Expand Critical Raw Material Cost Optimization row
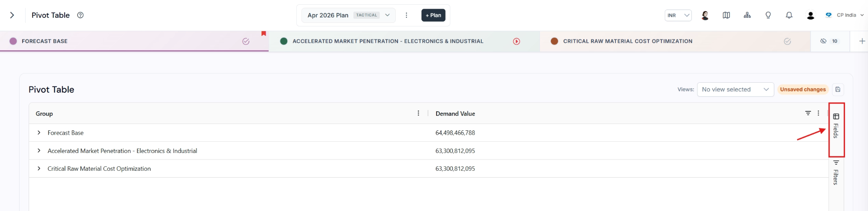Viewport: 868px width, 211px height. pyautogui.click(x=39, y=169)
